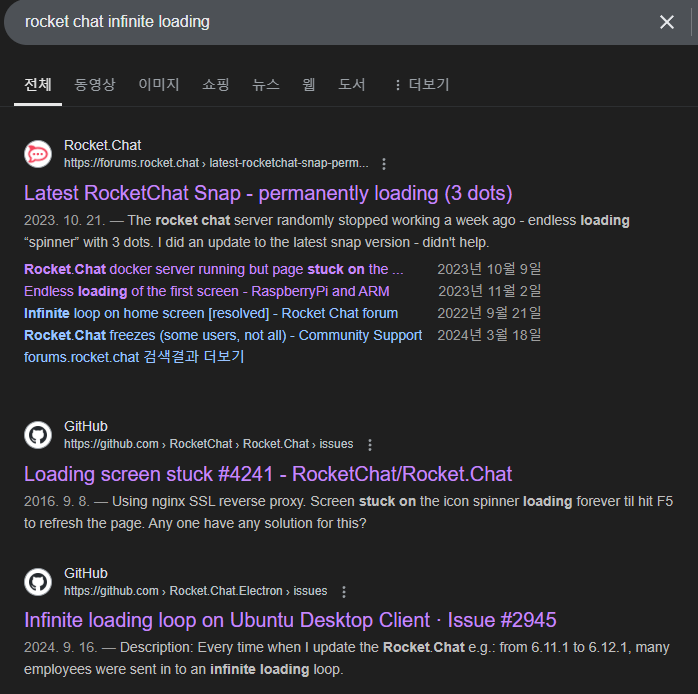Viewport: 698px width, 694px height.
Task: Expand the 더보기 menu
Action: click(422, 85)
